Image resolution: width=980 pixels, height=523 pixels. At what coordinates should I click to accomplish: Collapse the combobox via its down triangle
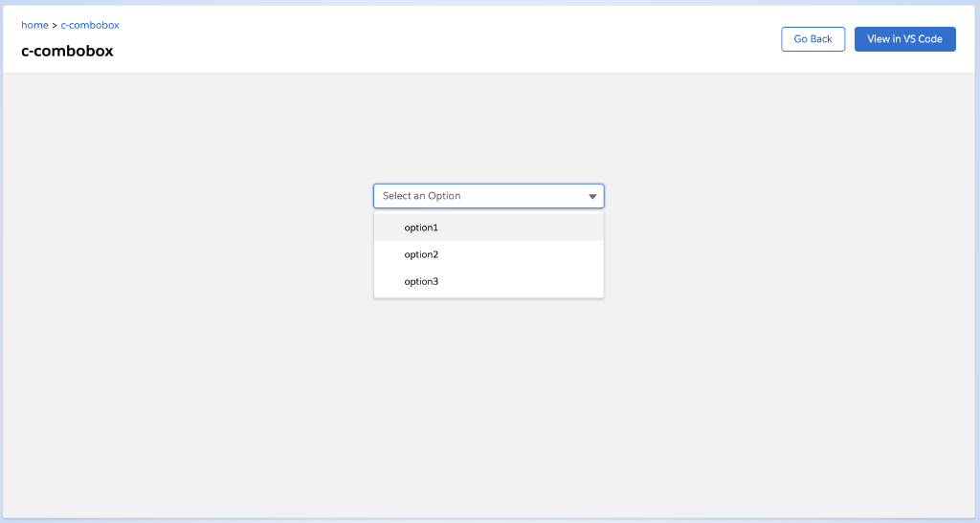(592, 196)
